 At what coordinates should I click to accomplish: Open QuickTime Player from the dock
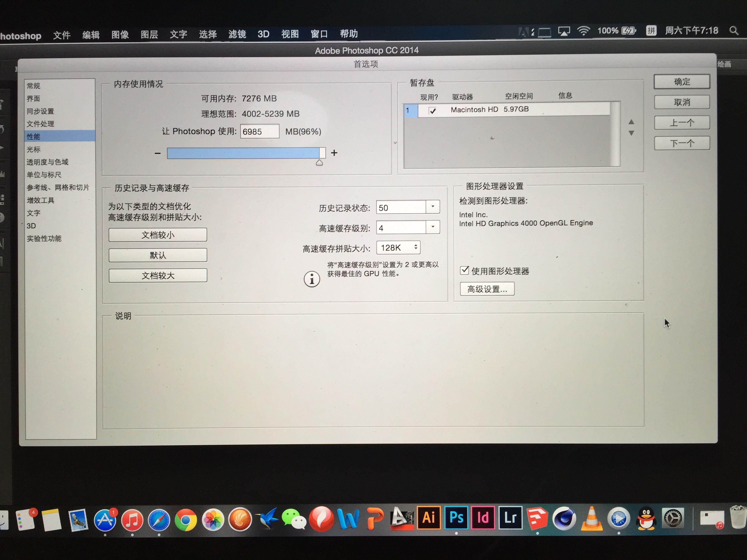[x=619, y=518]
